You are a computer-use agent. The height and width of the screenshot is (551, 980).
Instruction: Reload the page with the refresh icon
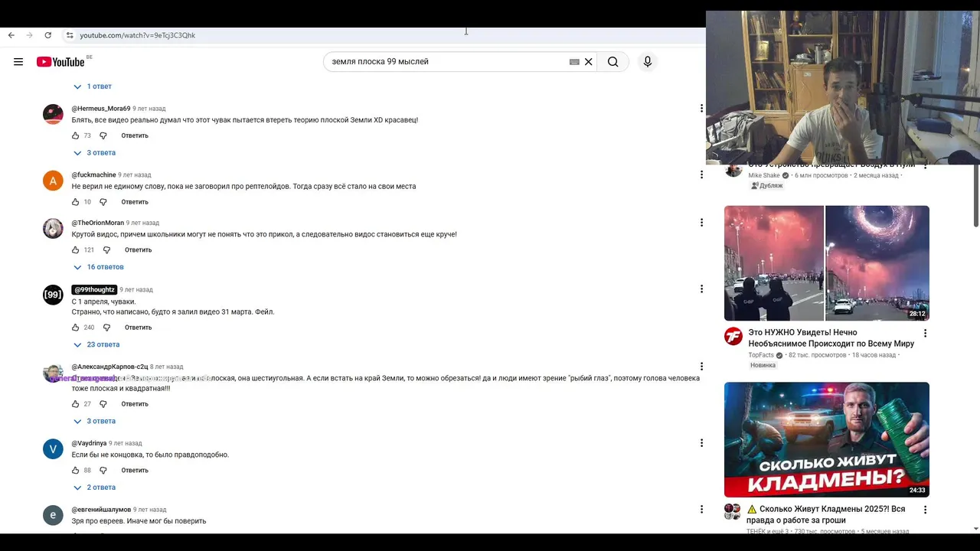[x=48, y=35]
